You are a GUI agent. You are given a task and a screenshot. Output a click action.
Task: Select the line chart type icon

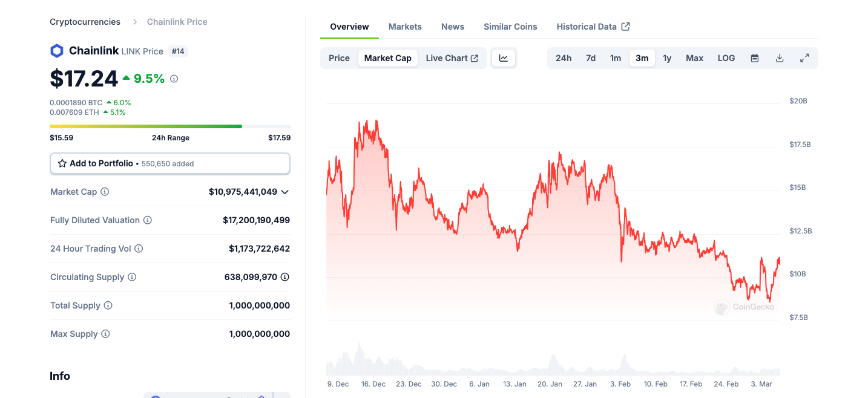504,57
